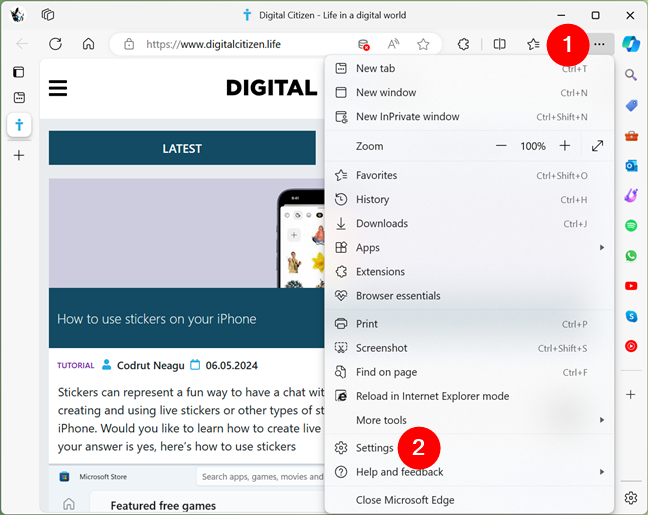
Task: Customize sidebar with plus icon
Action: [x=631, y=395]
